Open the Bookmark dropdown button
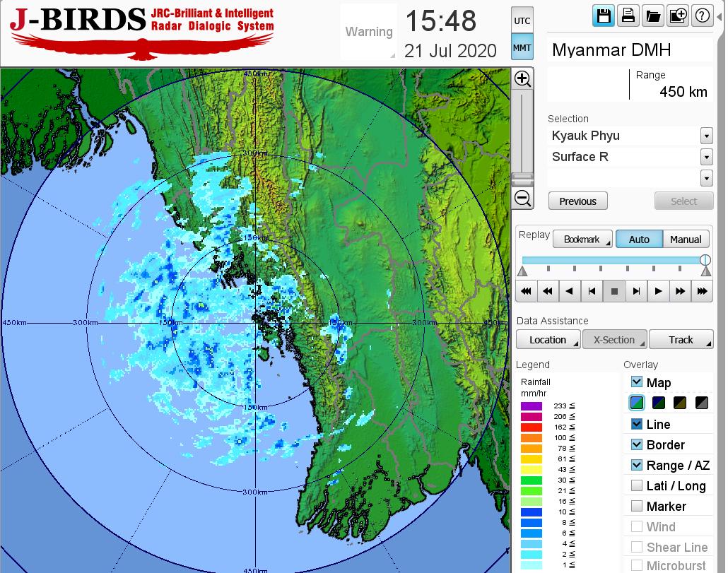This screenshot has width=728, height=573. coord(582,240)
